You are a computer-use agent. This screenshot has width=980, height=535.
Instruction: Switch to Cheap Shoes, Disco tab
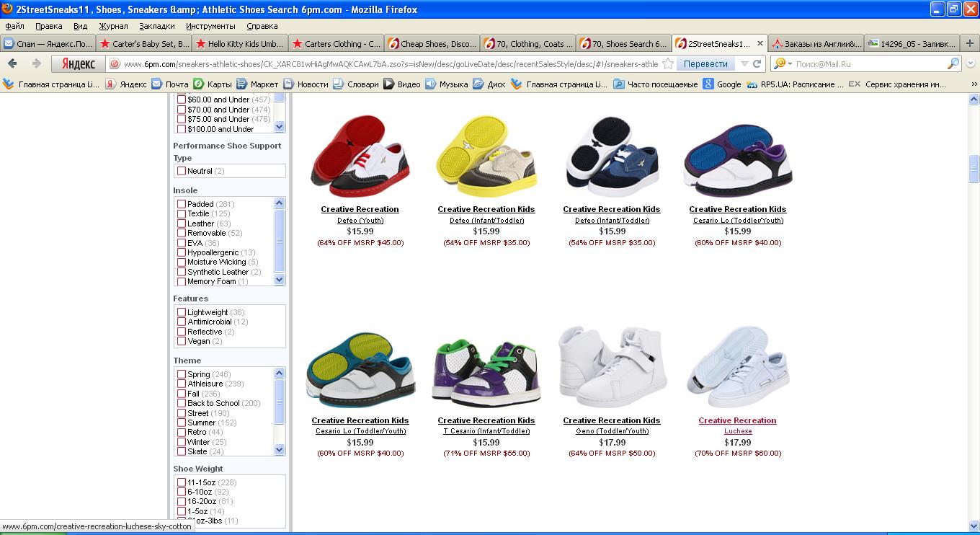pos(432,43)
